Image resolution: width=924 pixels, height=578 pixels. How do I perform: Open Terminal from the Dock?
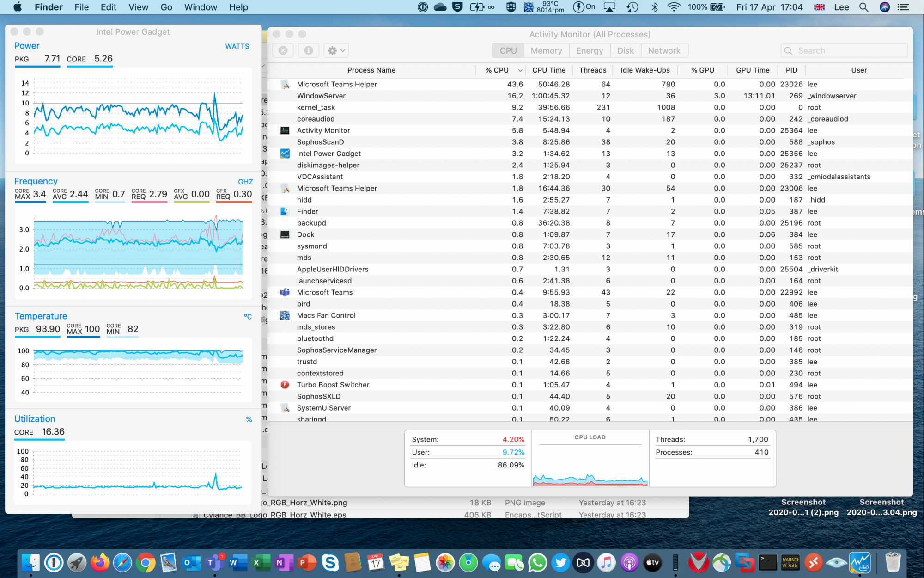click(767, 563)
